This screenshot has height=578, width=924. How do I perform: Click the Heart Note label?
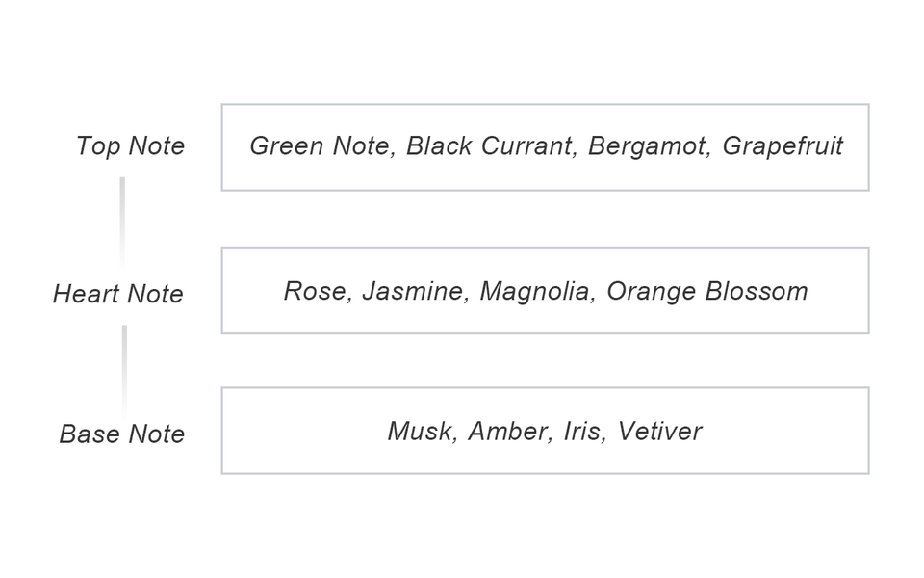[x=117, y=294]
